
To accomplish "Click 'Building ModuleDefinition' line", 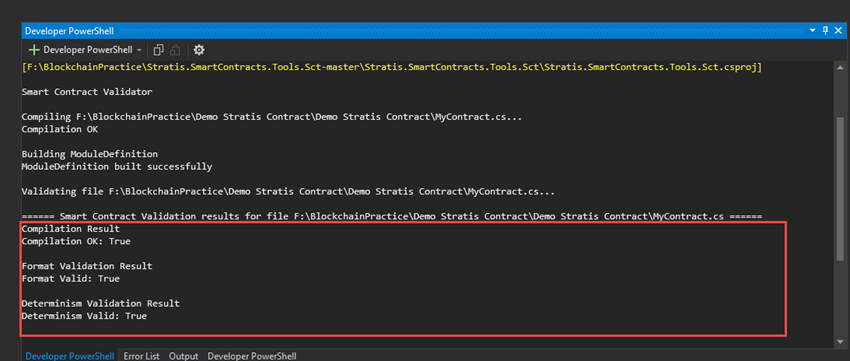I will coord(89,154).
